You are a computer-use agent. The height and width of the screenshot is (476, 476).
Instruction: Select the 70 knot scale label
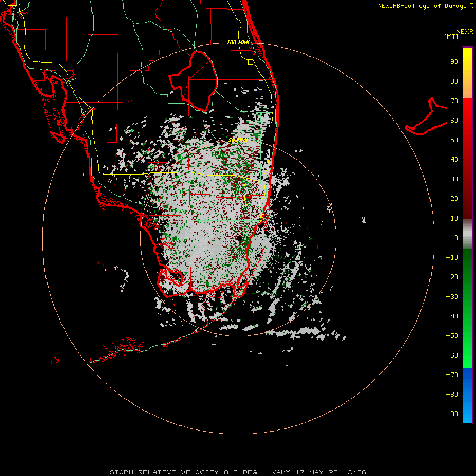click(x=454, y=101)
